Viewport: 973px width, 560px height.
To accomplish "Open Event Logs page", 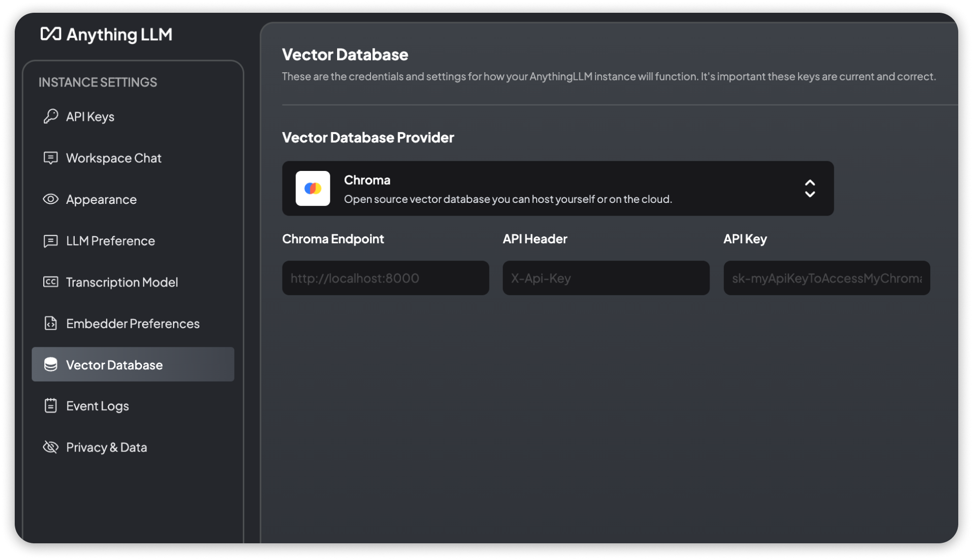I will pos(133,406).
